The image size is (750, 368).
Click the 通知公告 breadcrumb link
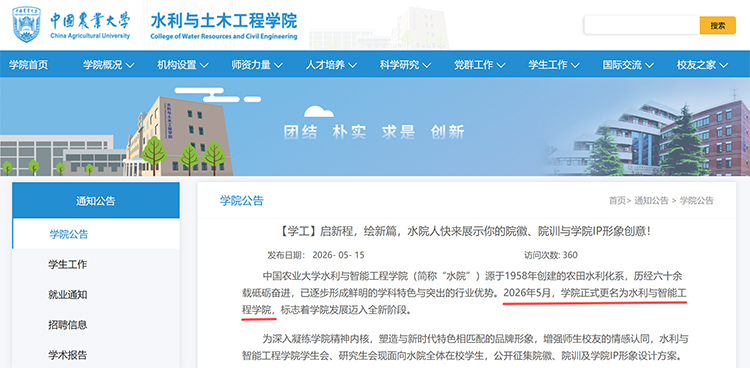(651, 201)
